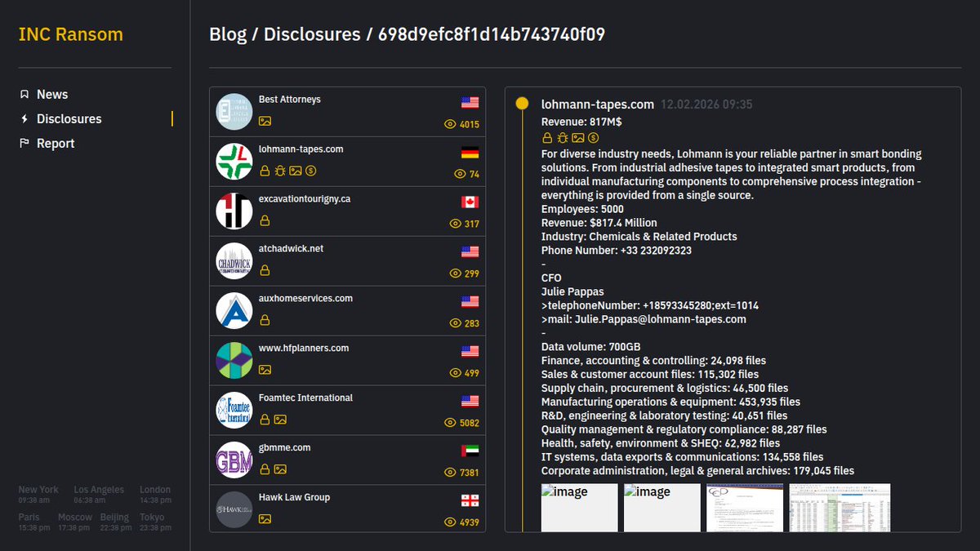The height and width of the screenshot is (551, 980).
Task: Open the Best Attorneys entry
Action: click(348, 112)
